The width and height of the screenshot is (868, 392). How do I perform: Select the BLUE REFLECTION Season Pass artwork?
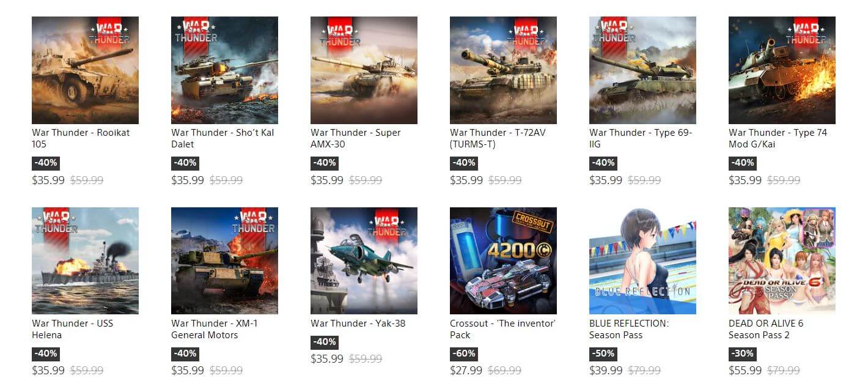(x=642, y=261)
